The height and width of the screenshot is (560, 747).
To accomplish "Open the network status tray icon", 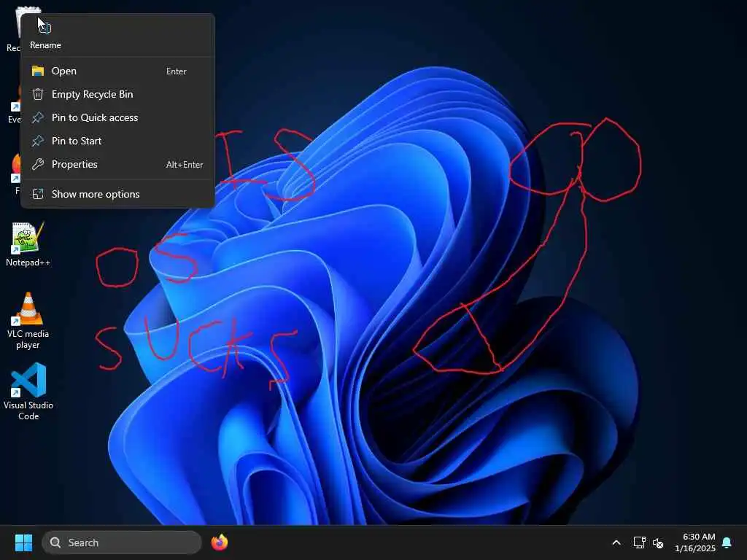I will pyautogui.click(x=639, y=542).
